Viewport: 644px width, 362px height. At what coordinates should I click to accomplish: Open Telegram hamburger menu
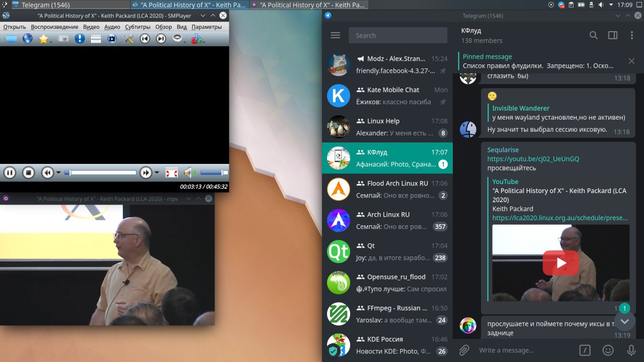(336, 35)
